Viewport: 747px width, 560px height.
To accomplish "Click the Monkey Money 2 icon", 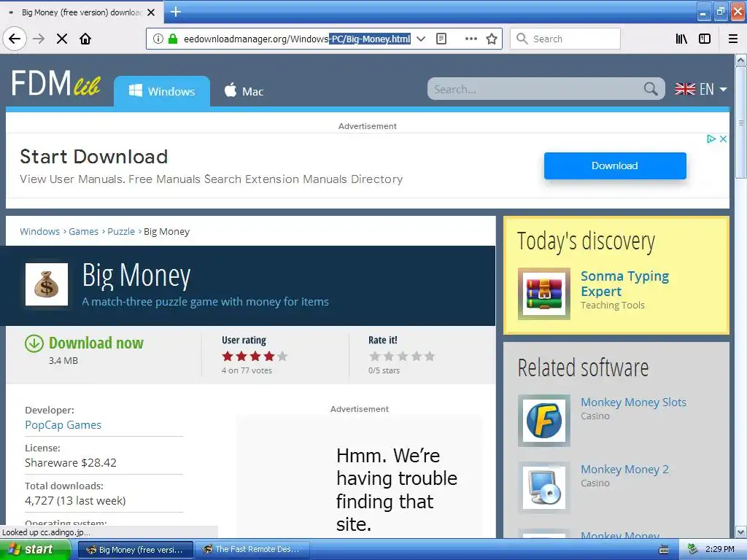I will click(x=544, y=488).
